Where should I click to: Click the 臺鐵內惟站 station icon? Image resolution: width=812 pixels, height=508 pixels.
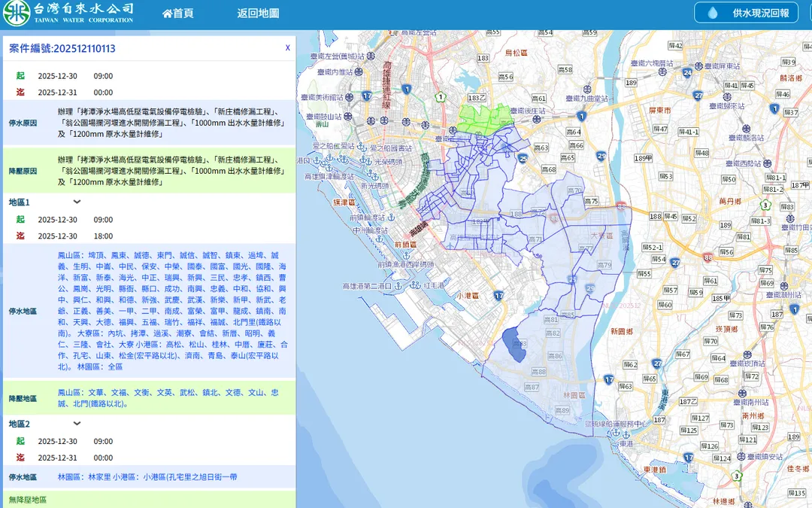tap(359, 71)
